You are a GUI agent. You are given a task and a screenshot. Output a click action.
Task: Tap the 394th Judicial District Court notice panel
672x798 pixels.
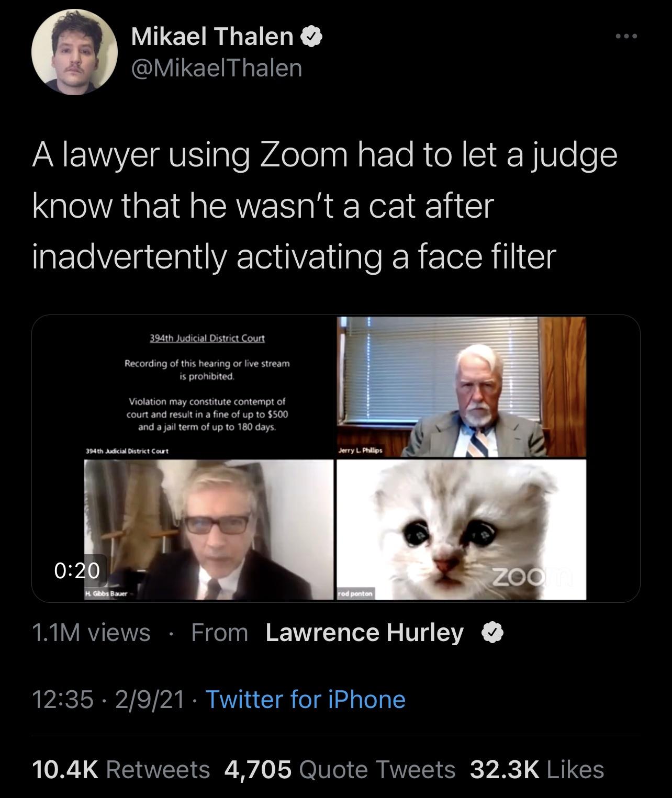click(207, 387)
